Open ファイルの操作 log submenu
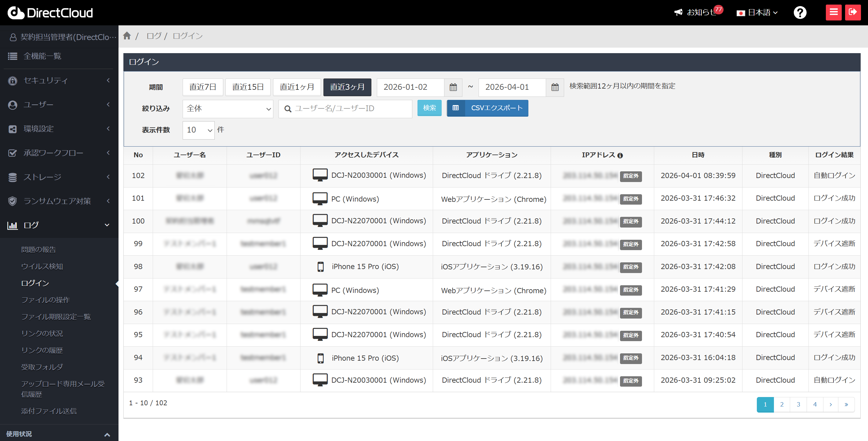This screenshot has width=868, height=441. coord(46,300)
